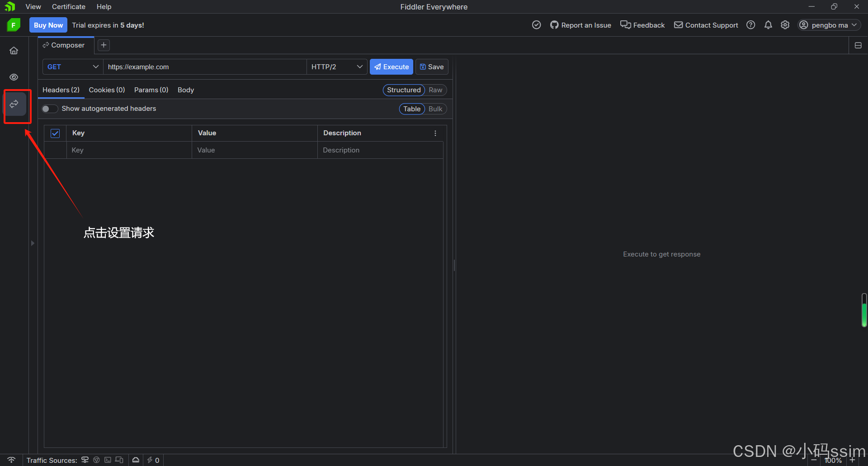Viewport: 868px width, 466px height.
Task: Zoom in with the plus button in the status bar
Action: [853, 460]
